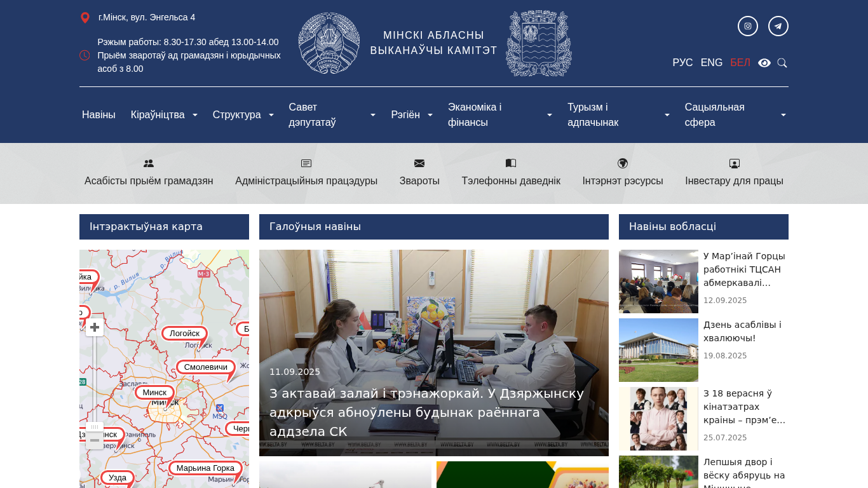
Task: Switch site language to РУС
Action: pos(682,63)
